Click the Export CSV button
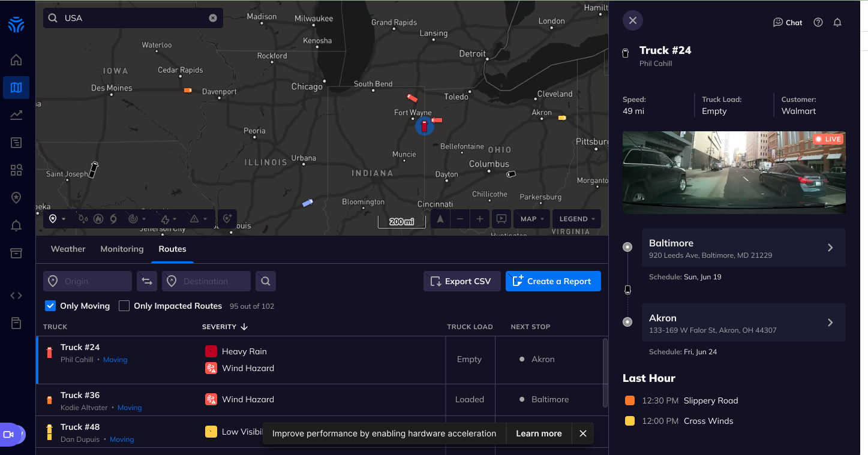868x455 pixels. tap(462, 281)
